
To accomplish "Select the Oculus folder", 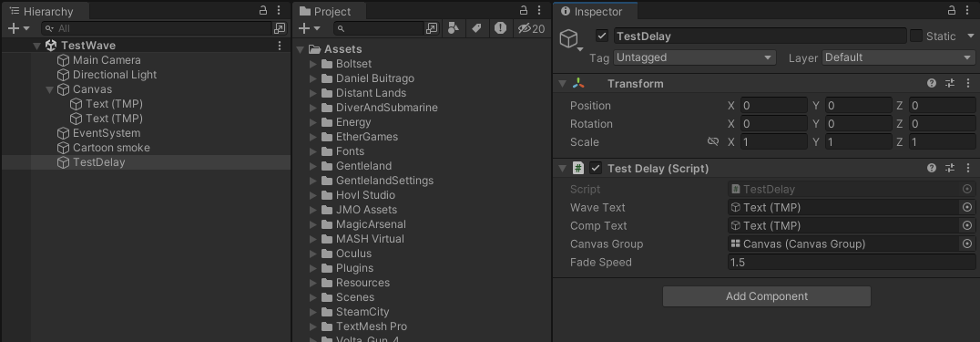I will (x=346, y=254).
